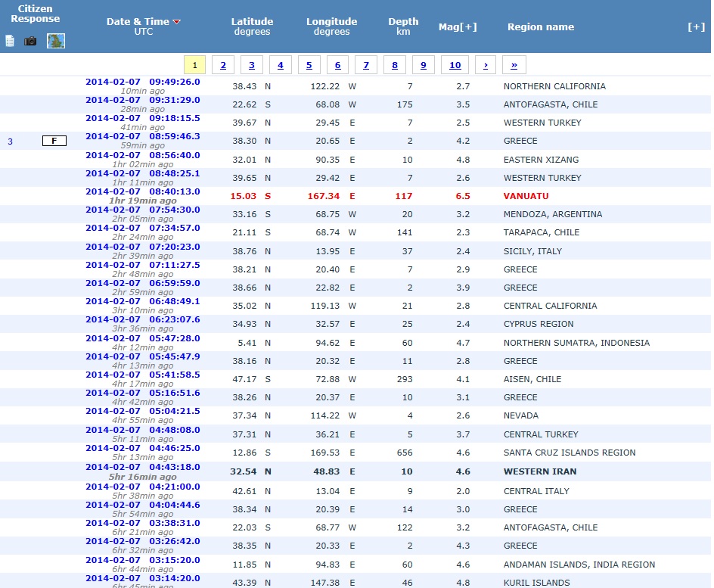Click the bold WESTERN IRAN region name
Screen dimensions: 714x588
coord(540,472)
